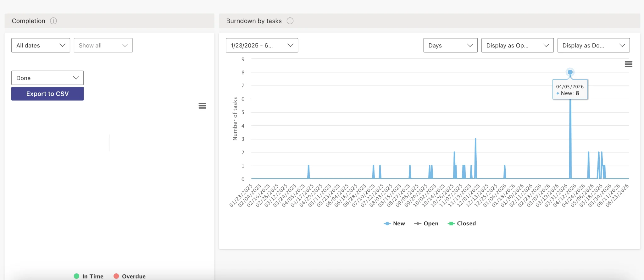Expand the Done status dropdown
The image size is (644, 280).
tap(47, 78)
